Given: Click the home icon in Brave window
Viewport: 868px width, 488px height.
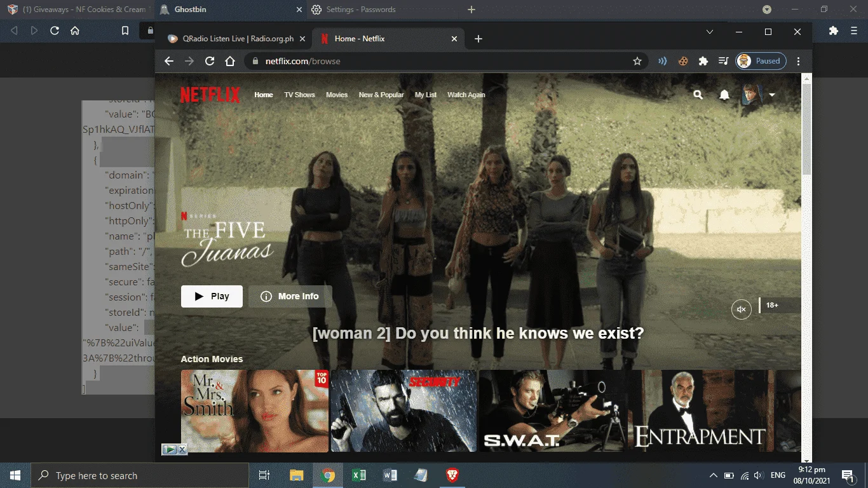Looking at the screenshot, I should pyautogui.click(x=75, y=30).
